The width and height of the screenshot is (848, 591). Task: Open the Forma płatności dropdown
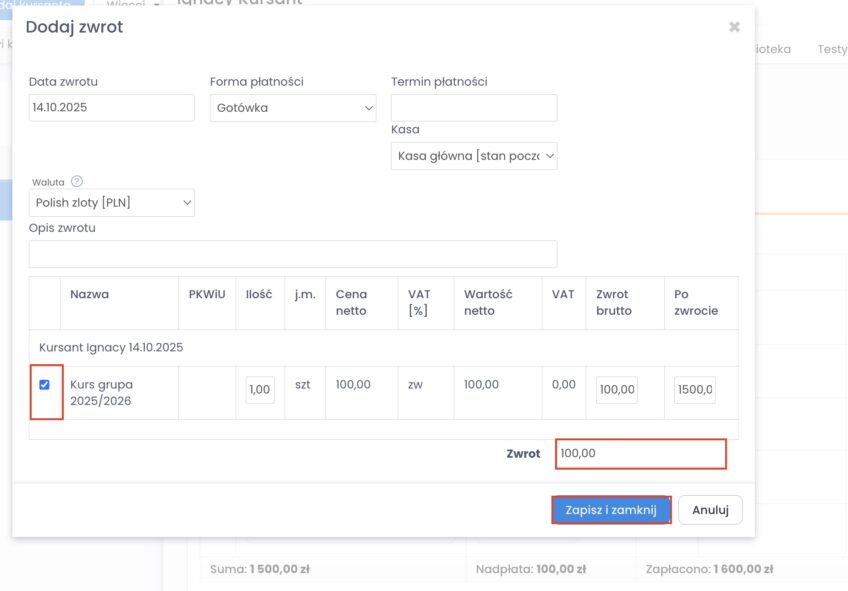(x=293, y=108)
